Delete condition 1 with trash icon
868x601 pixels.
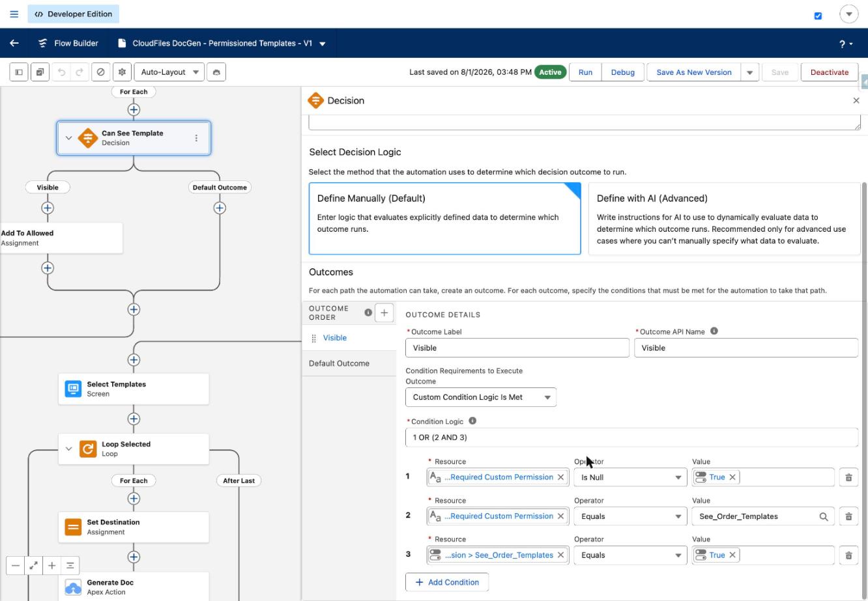point(848,477)
